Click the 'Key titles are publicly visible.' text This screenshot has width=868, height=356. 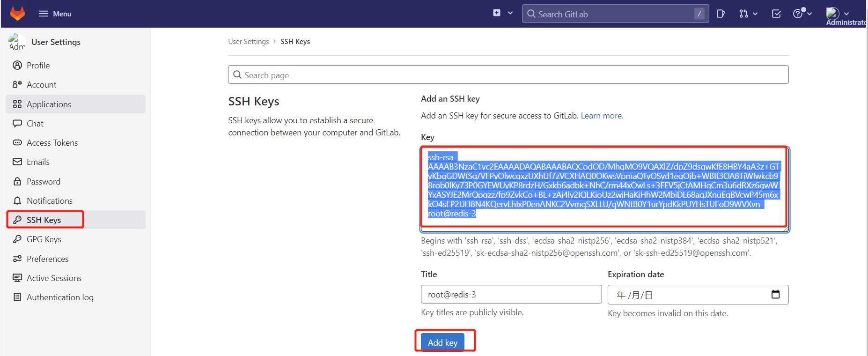472,312
